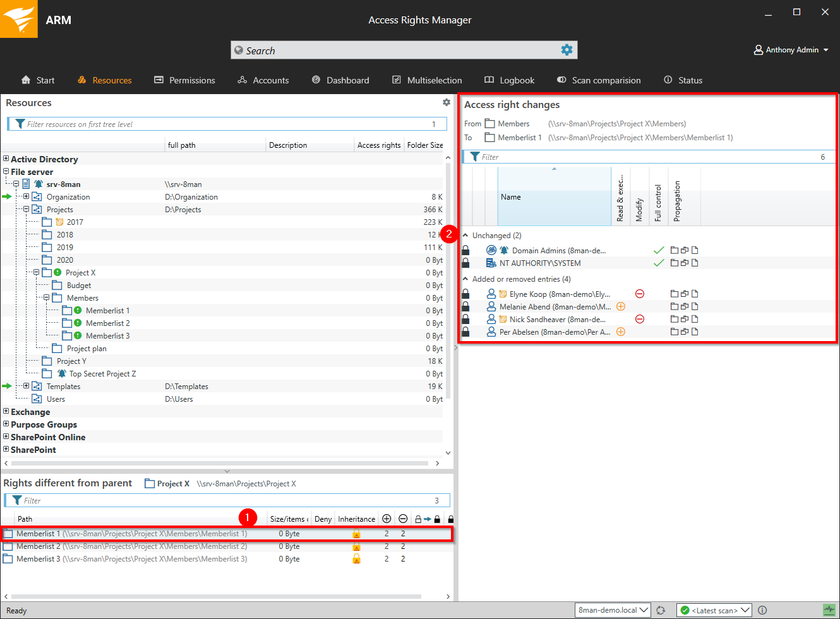Collapse the Added or removed entries group
The image size is (840, 619).
[x=465, y=279]
